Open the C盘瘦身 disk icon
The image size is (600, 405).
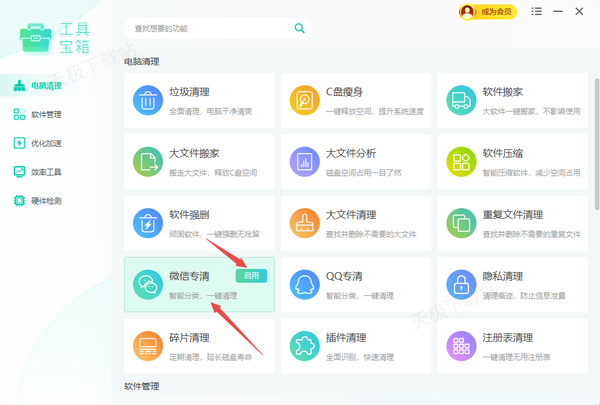pos(305,100)
